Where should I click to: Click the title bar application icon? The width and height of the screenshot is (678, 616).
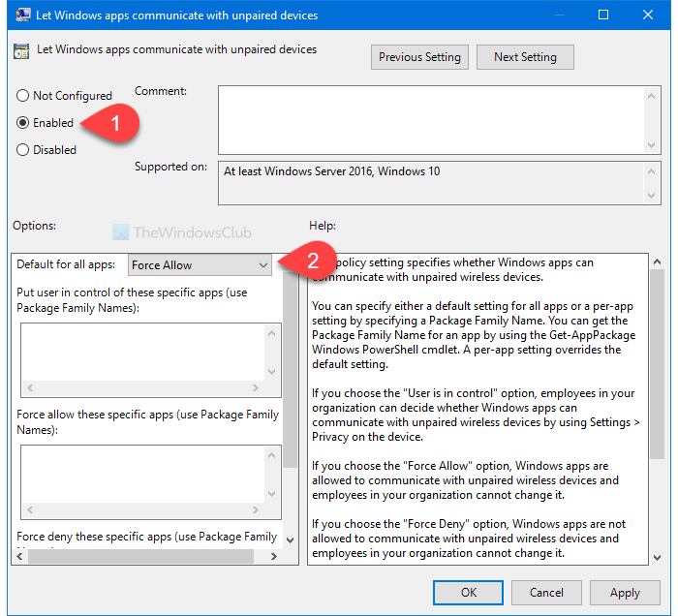tap(23, 15)
